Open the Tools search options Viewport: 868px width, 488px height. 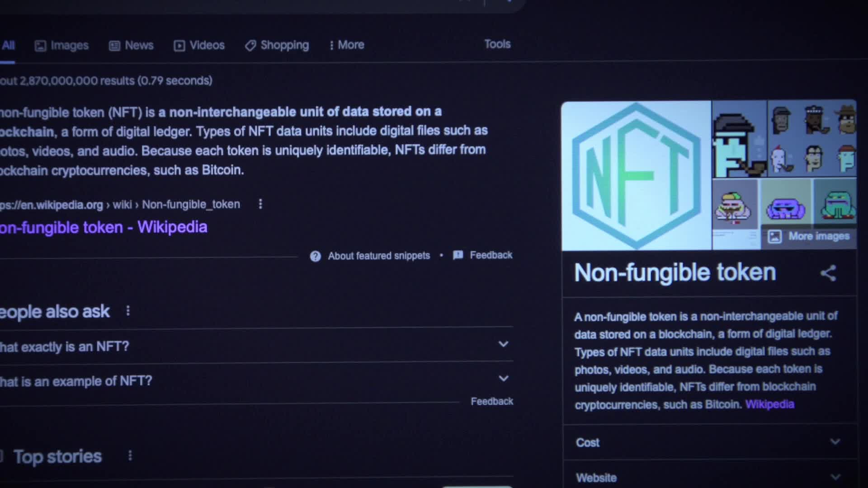click(497, 44)
